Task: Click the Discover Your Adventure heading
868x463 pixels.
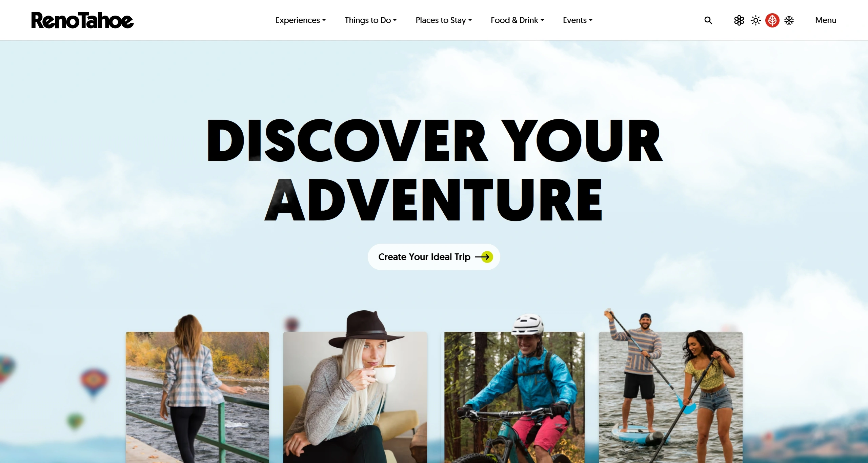Action: pos(434,170)
